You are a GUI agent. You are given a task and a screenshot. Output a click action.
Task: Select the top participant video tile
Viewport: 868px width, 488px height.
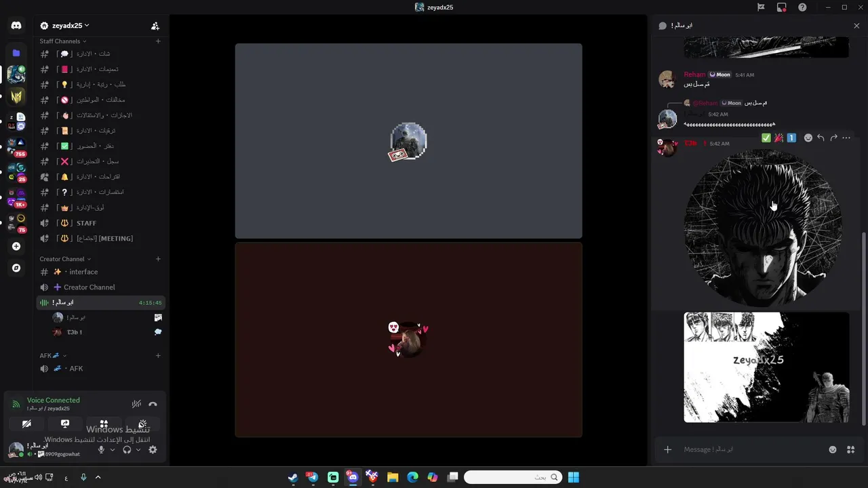click(408, 141)
